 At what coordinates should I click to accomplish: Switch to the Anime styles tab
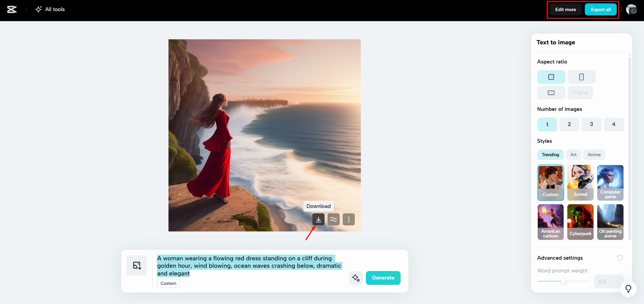tap(594, 155)
